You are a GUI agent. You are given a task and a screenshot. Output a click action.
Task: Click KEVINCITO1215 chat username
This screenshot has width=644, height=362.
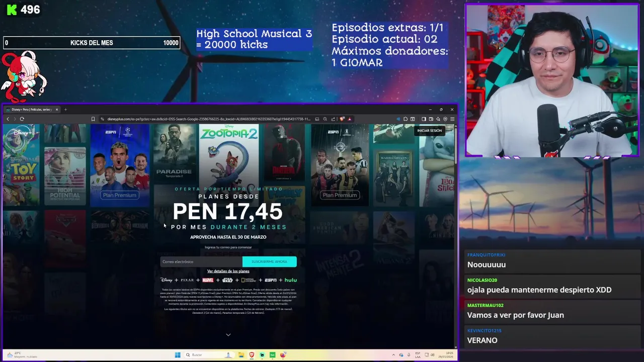(x=484, y=331)
